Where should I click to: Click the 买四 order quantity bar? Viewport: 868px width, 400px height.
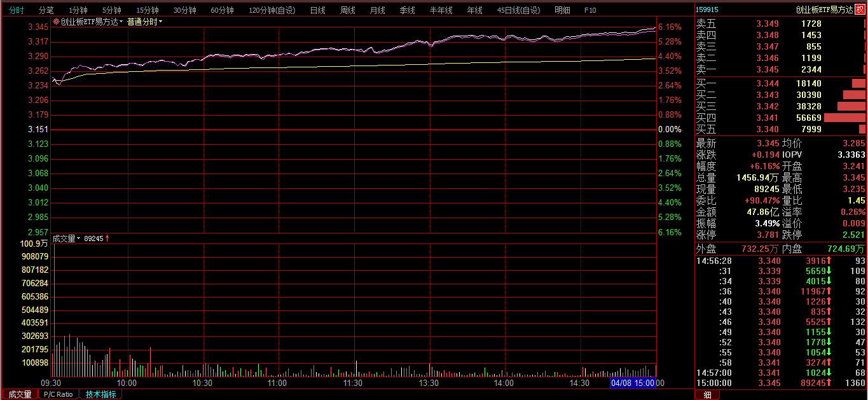(844, 118)
